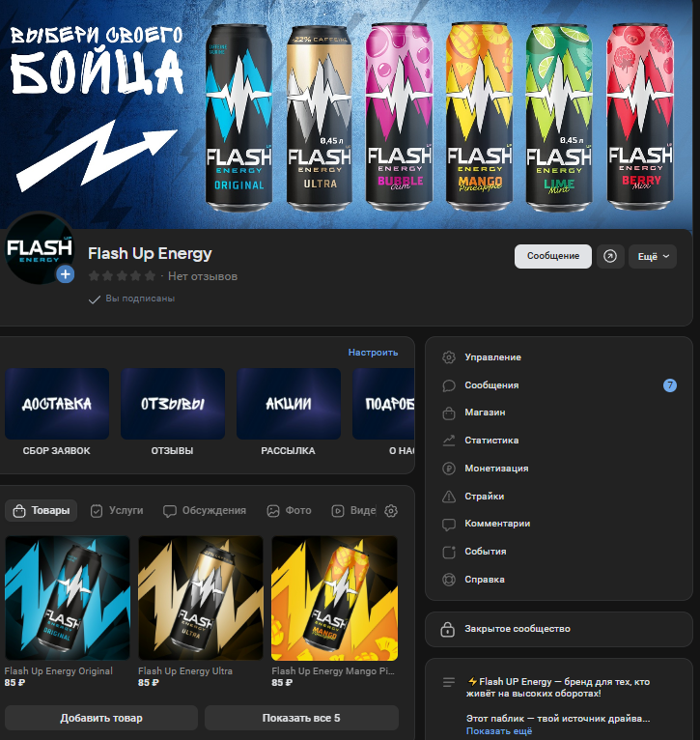Expand description with Показать ещё

click(x=499, y=730)
